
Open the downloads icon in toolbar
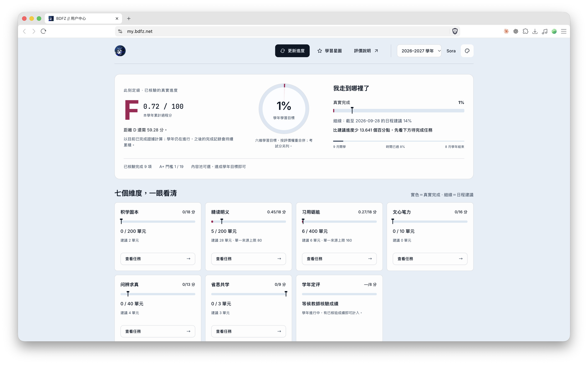pyautogui.click(x=535, y=31)
